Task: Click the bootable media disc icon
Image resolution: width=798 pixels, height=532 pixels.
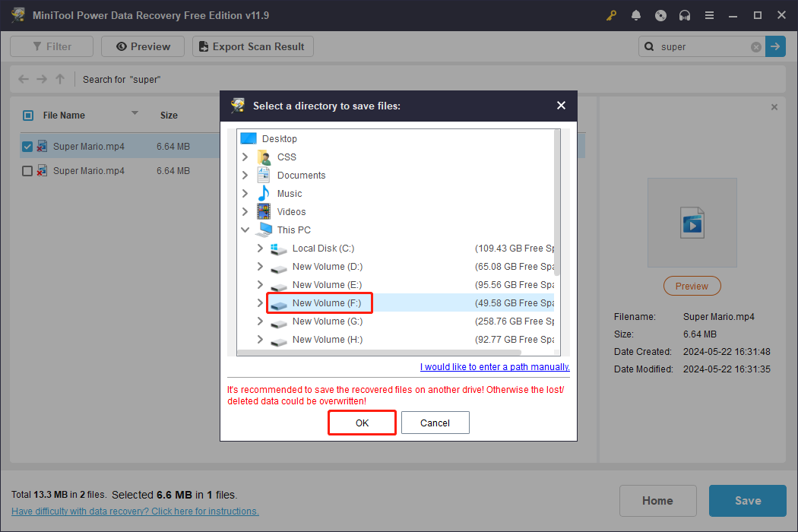Action: (x=660, y=15)
